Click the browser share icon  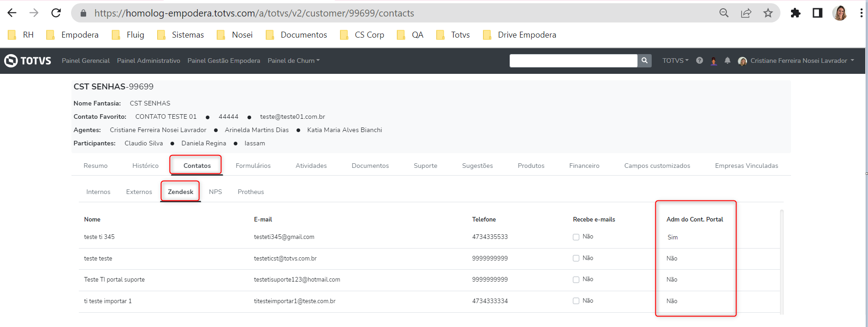[746, 13]
